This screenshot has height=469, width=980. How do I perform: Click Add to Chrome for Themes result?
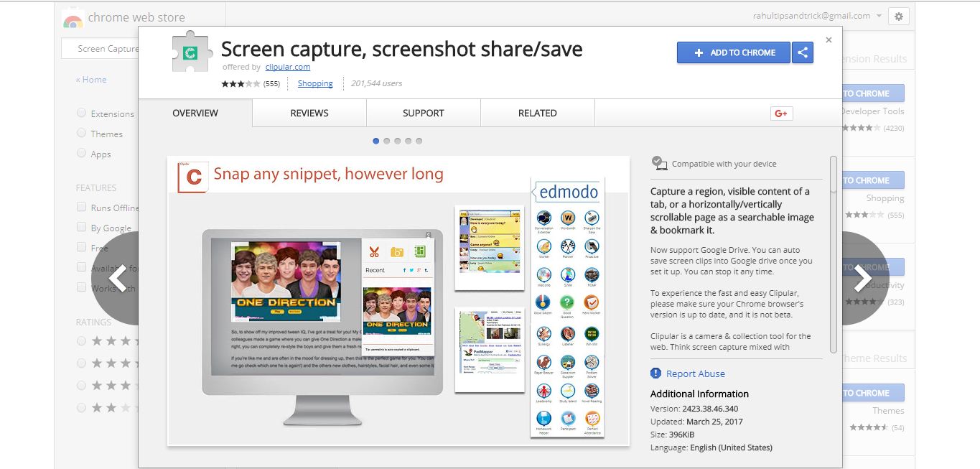(873, 393)
